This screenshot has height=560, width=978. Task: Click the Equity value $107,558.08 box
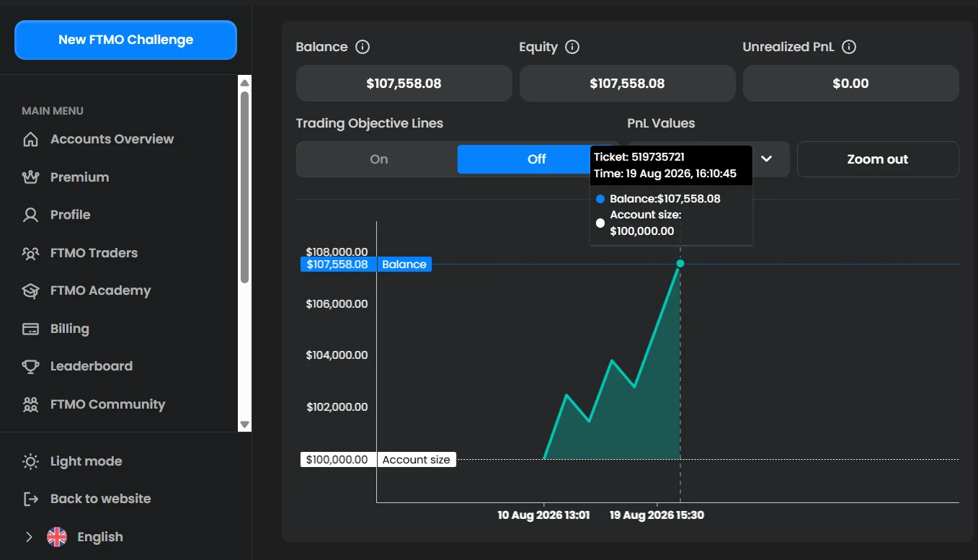[627, 84]
